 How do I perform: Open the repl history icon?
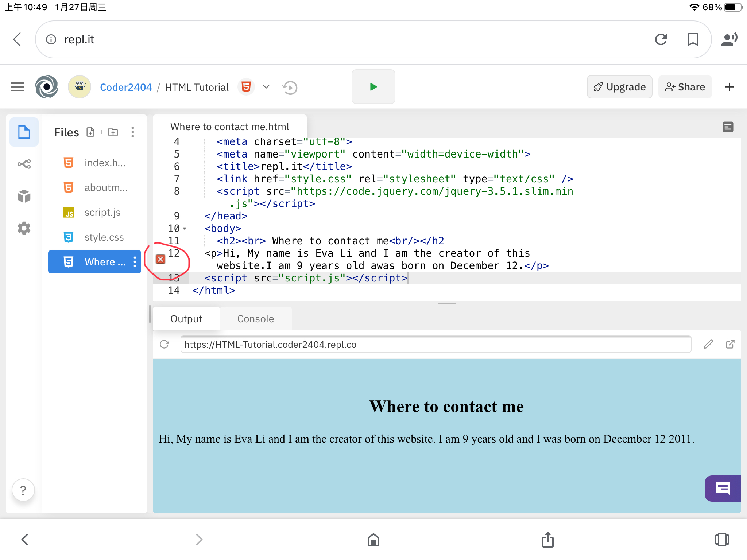290,87
